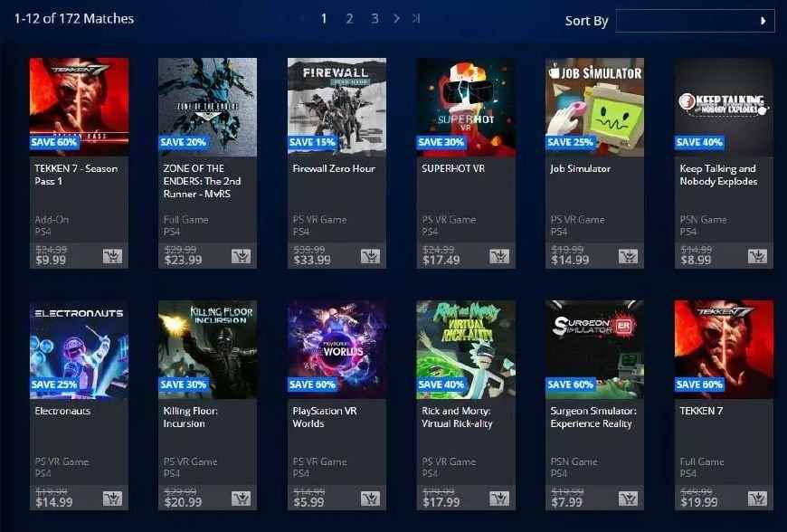Viewport: 787px width, 532px height.
Task: Go to the next results page arrow
Action: (x=396, y=19)
